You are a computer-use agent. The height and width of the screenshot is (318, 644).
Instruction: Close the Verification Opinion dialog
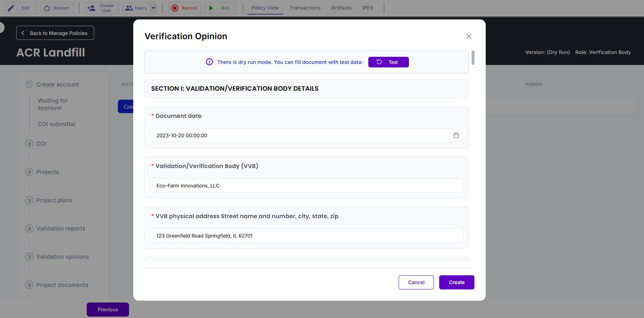point(468,36)
